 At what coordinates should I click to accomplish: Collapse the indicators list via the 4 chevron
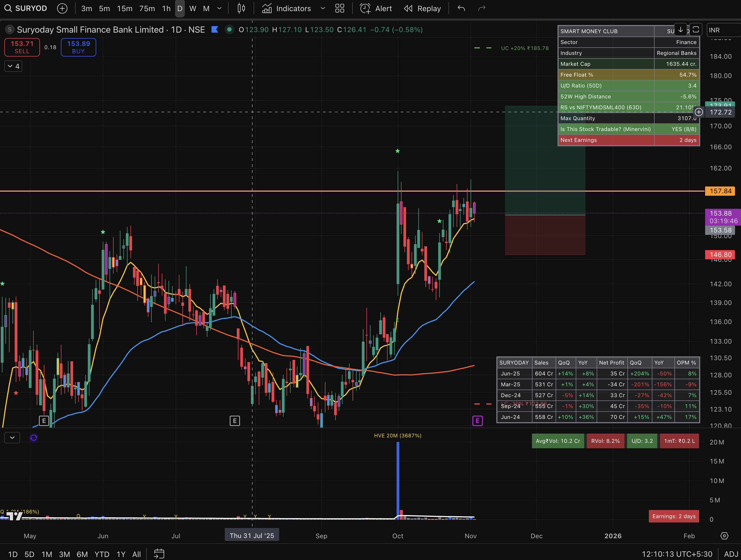pyautogui.click(x=13, y=66)
